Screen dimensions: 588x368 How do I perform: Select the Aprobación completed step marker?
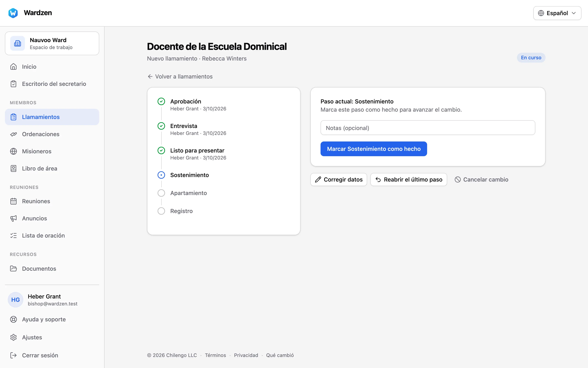click(x=161, y=101)
